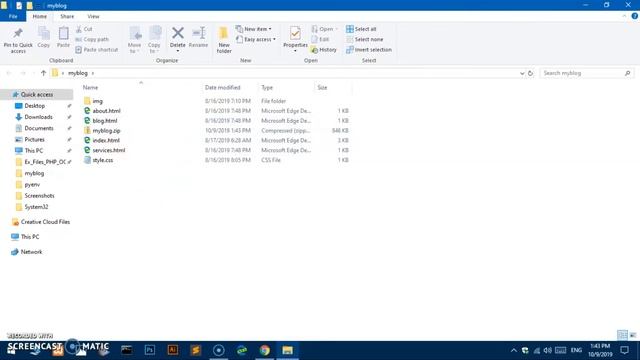Select the blog.html file
Viewport: 640px width, 360px height.
click(100, 120)
